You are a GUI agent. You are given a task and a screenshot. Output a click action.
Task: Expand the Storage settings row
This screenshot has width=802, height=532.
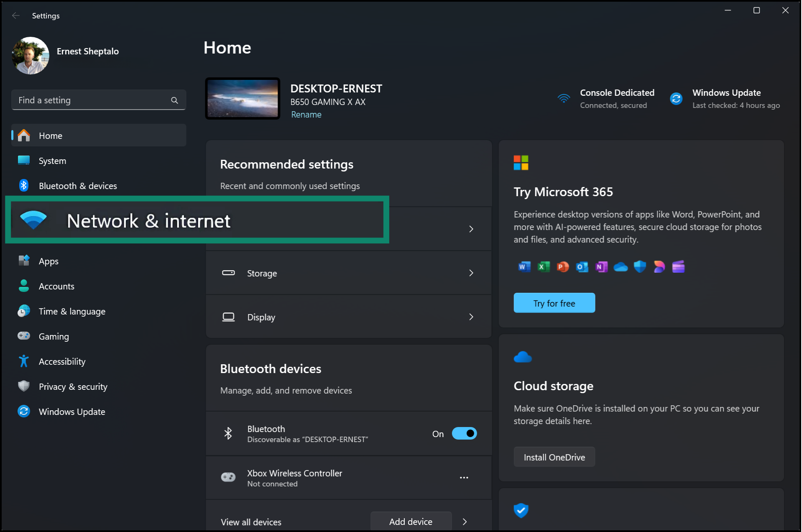(349, 273)
